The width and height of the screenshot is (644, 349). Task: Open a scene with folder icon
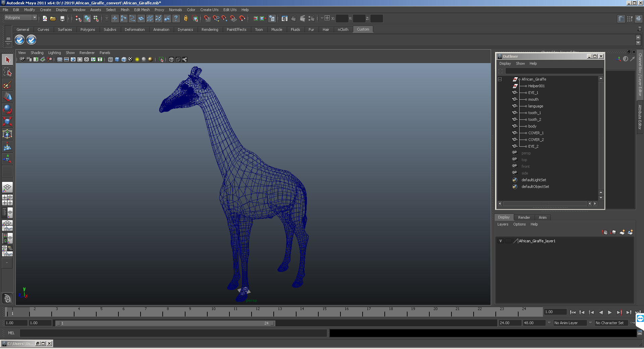(53, 18)
